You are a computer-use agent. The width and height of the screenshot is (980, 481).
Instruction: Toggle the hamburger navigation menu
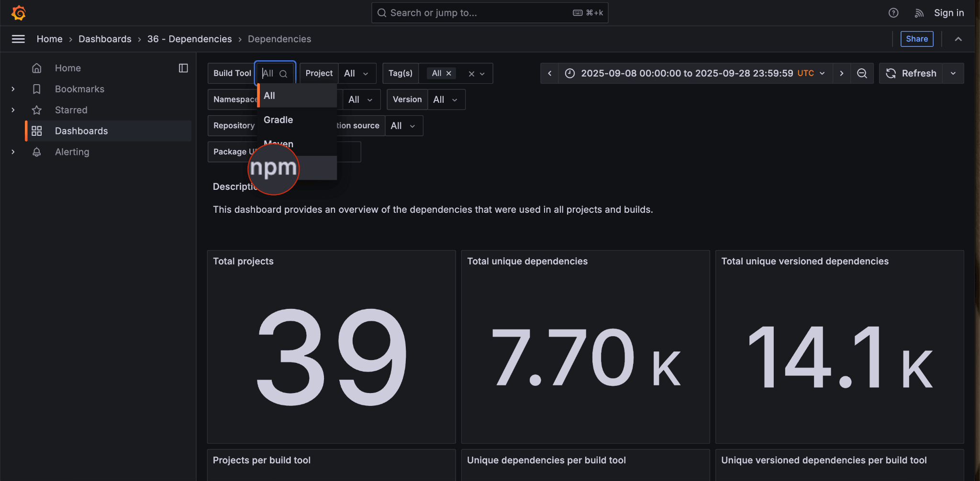point(18,39)
